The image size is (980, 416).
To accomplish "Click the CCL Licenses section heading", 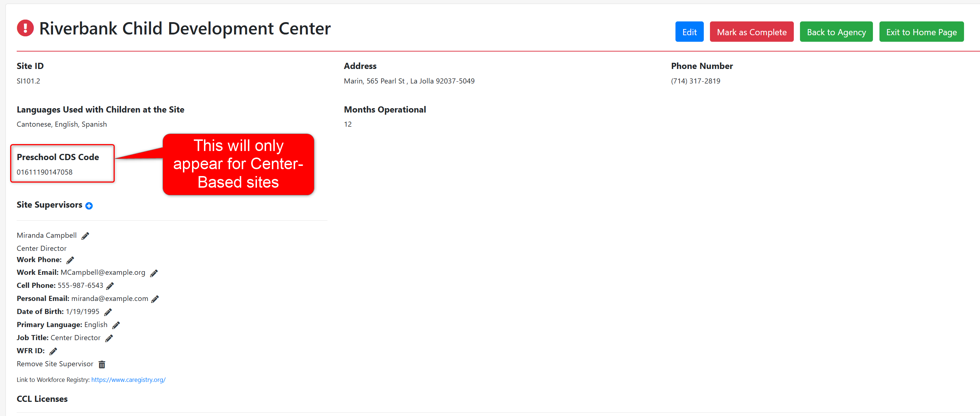I will pyautogui.click(x=42, y=399).
